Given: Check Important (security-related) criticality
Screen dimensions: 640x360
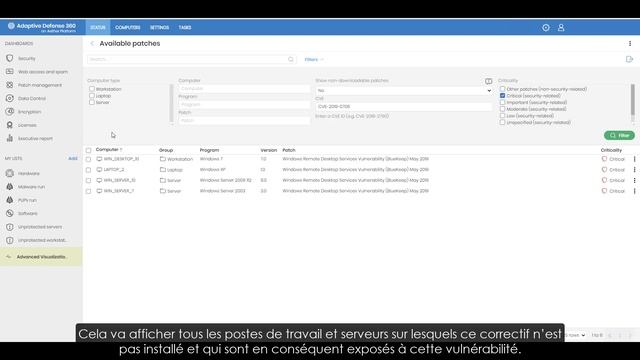Looking at the screenshot, I should (x=502, y=102).
